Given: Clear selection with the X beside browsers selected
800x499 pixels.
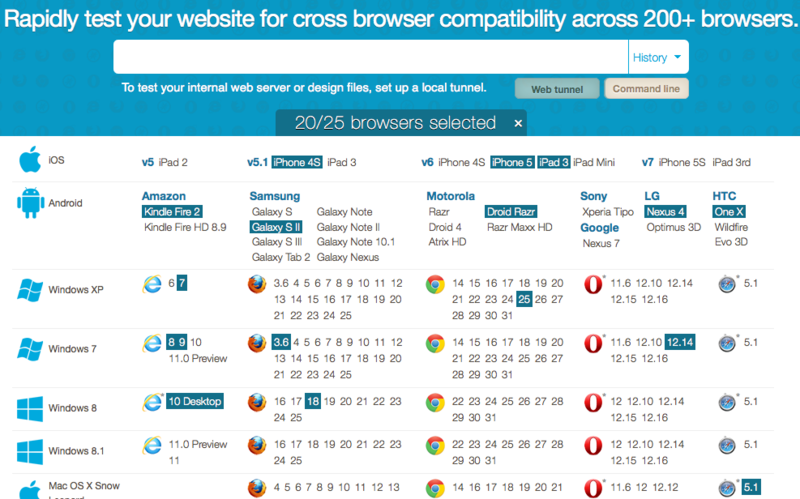Looking at the screenshot, I should 518,123.
